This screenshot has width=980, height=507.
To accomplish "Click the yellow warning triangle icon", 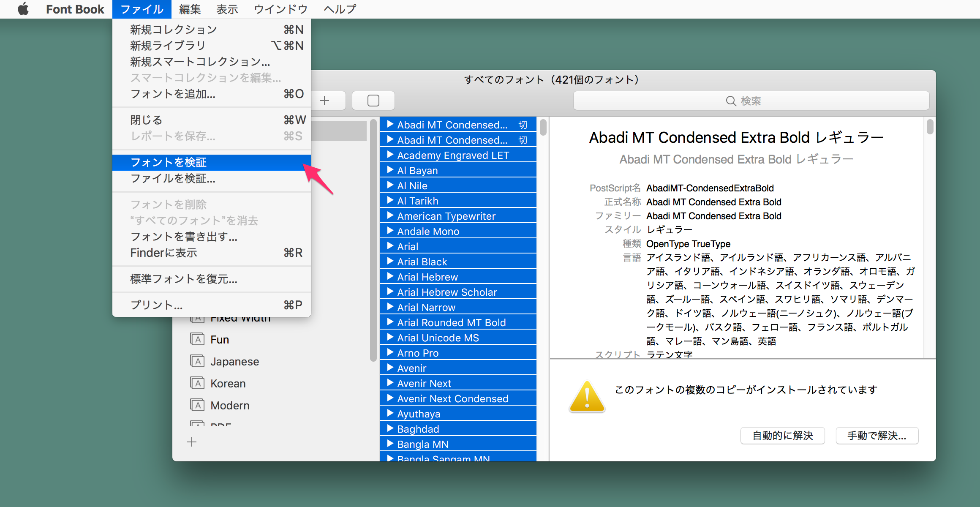I will (x=587, y=397).
